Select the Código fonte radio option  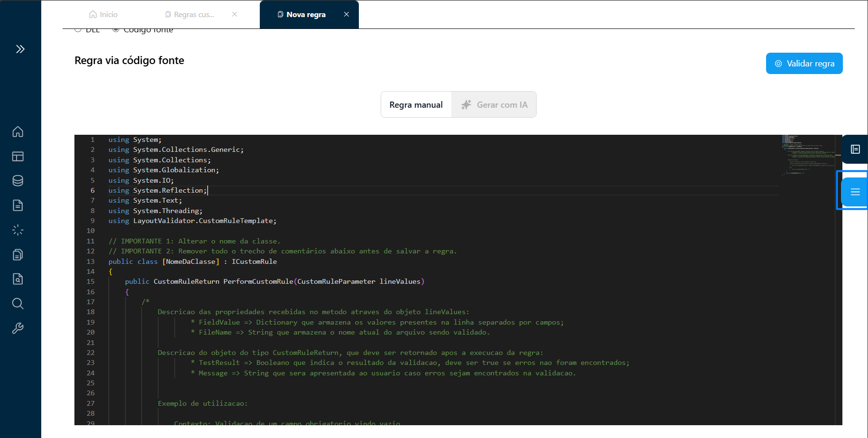click(116, 30)
